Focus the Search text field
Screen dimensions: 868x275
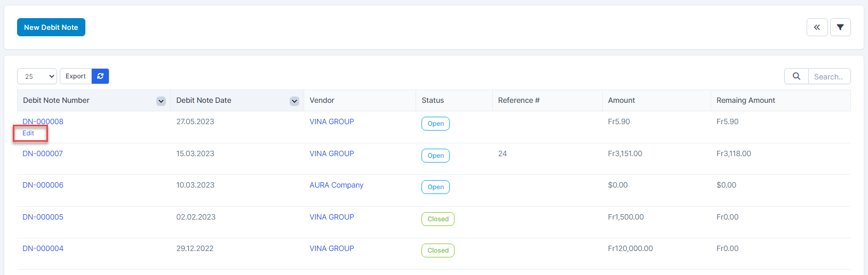pos(829,77)
